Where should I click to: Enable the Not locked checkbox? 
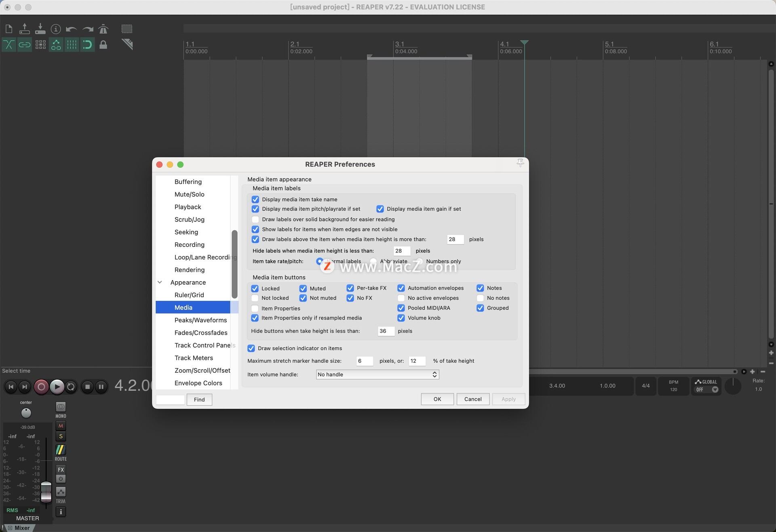point(255,298)
